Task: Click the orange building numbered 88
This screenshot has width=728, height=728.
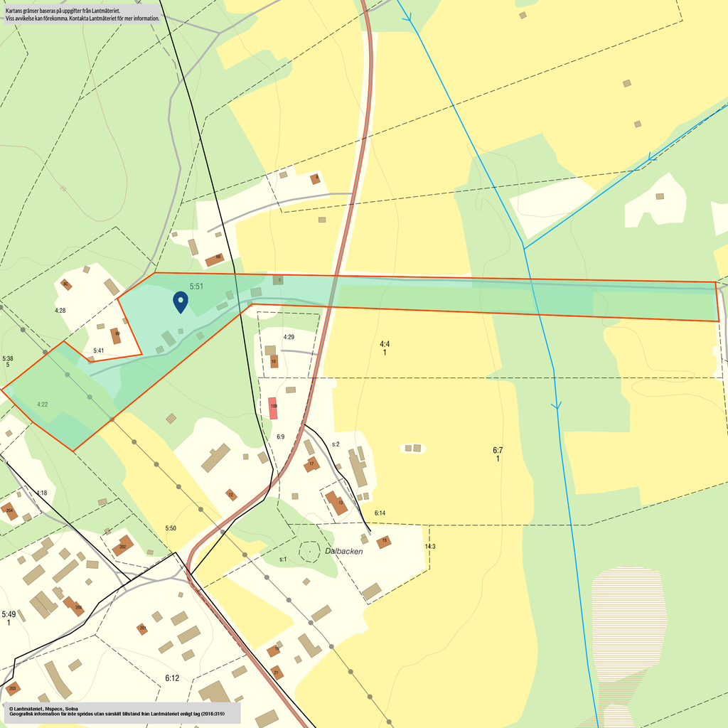Action: 116,335
